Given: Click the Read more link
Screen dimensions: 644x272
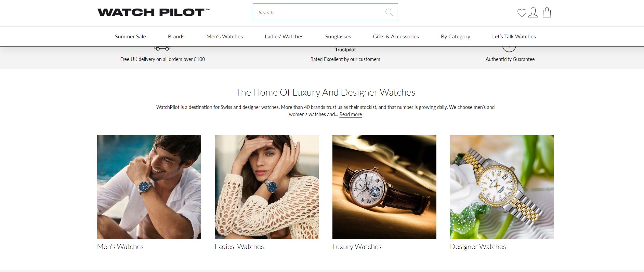Looking at the screenshot, I should click(351, 114).
